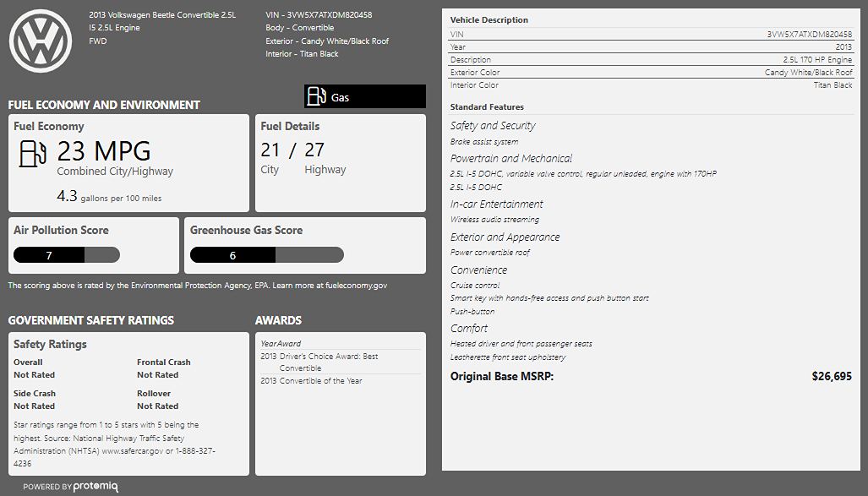The width and height of the screenshot is (868, 496).
Task: Select the Air Pollution Score bar showing 7
Action: point(67,254)
